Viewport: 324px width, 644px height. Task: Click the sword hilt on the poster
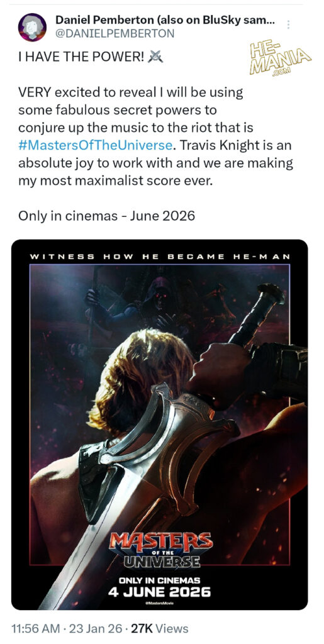pos(259,316)
